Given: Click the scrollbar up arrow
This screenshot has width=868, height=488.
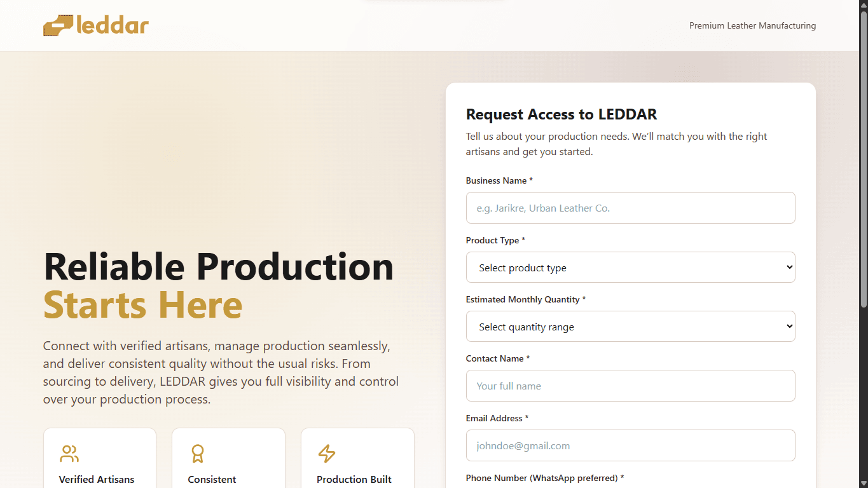Looking at the screenshot, I should coord(864,5).
